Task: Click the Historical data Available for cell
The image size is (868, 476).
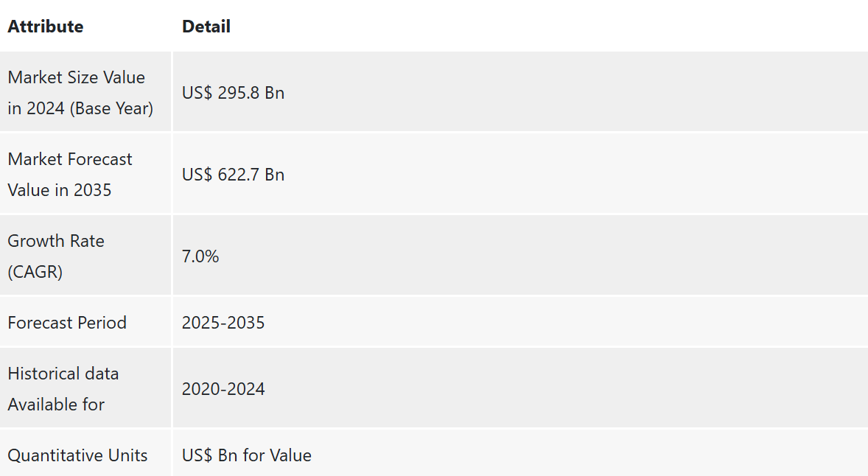Action: pyautogui.click(x=85, y=388)
